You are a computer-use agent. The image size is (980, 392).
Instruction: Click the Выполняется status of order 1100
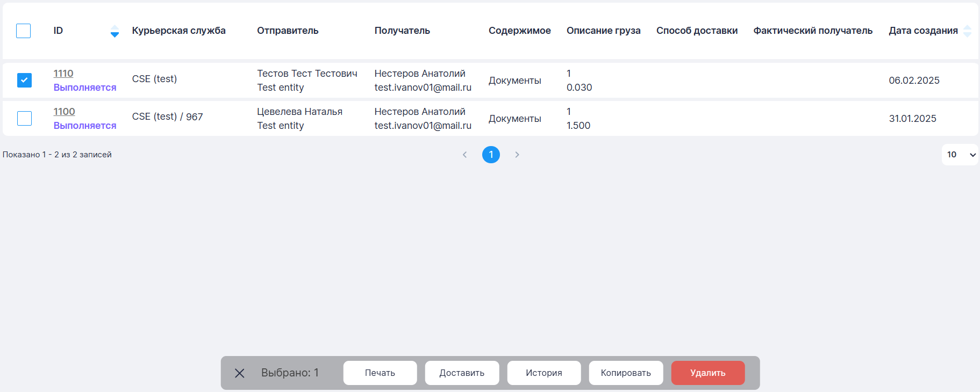[85, 126]
